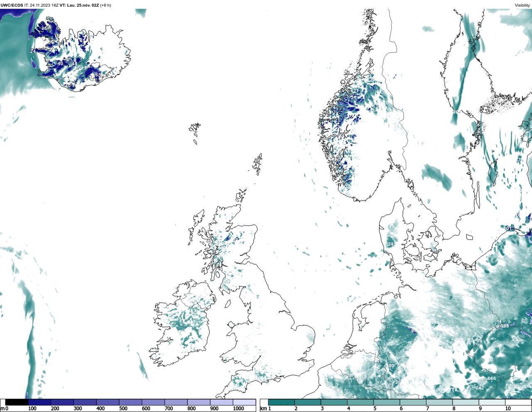
Task: Click the '65' visibility value in southern Iceland
Action: pyautogui.click(x=98, y=75)
